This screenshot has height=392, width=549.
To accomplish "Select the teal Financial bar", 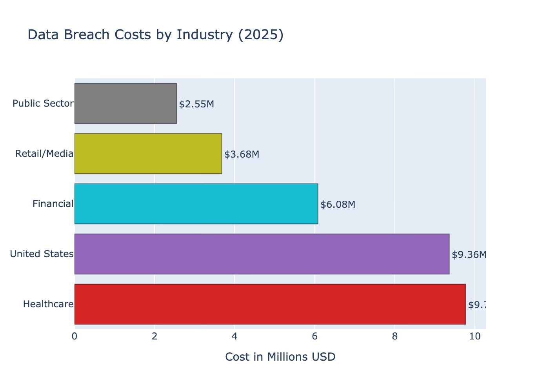I will (x=196, y=204).
